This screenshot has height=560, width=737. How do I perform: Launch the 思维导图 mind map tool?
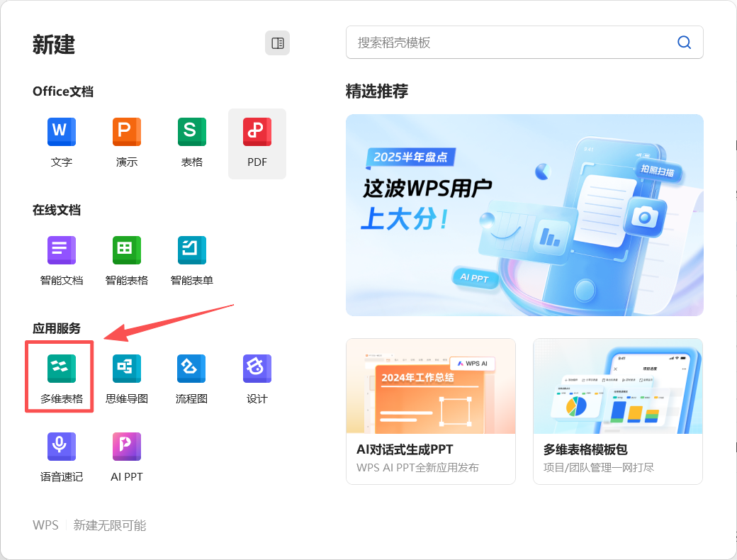coord(127,369)
